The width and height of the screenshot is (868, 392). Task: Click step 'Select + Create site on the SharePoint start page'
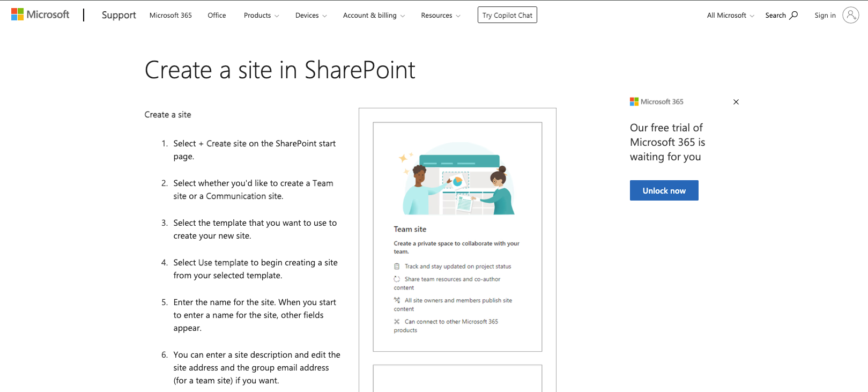[255, 150]
